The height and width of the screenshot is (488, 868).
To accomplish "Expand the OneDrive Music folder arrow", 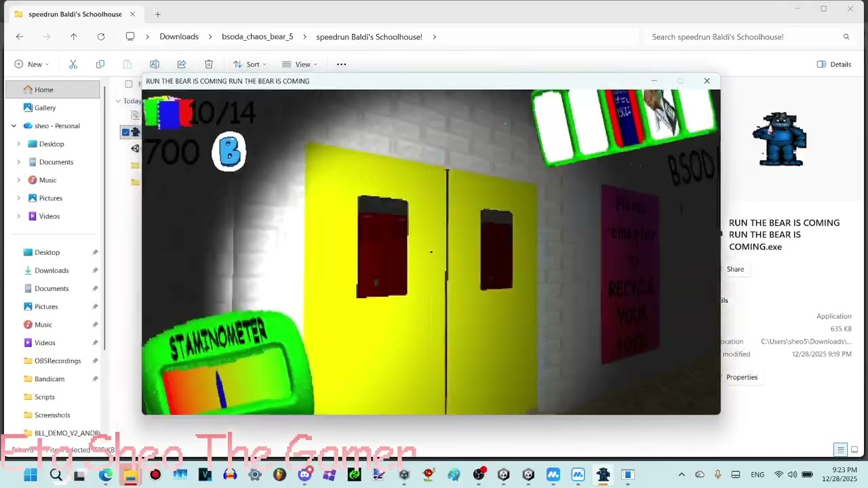I will tap(18, 180).
